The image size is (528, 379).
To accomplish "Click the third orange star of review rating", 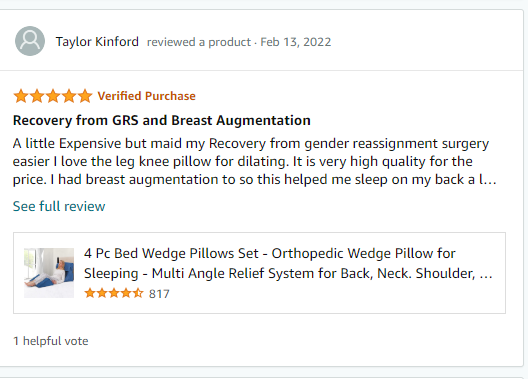I will pos(53,96).
